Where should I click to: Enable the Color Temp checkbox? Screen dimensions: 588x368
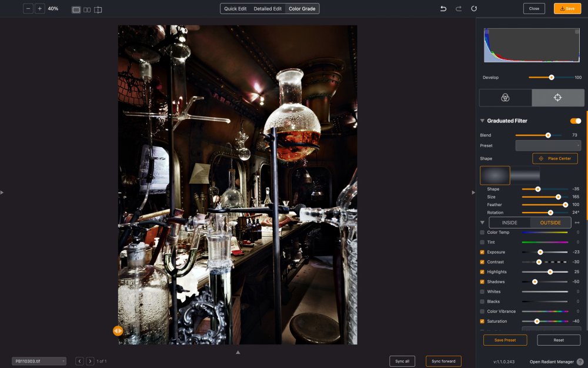482,233
